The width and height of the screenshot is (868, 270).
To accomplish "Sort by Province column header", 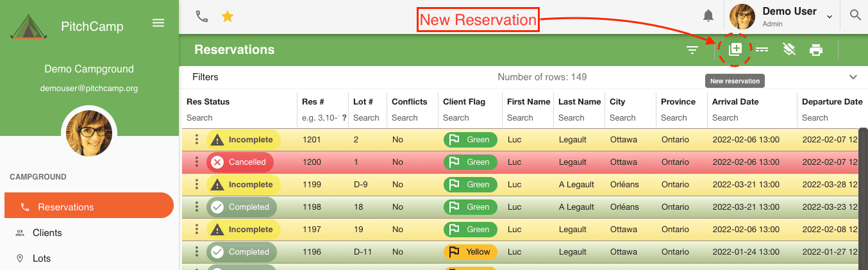I will tap(678, 101).
